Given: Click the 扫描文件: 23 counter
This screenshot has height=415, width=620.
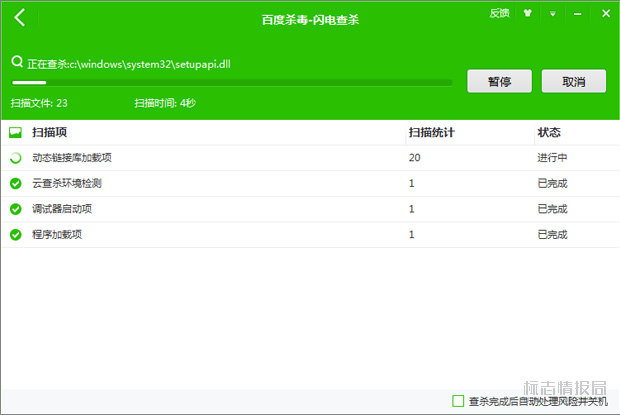Looking at the screenshot, I should [x=39, y=103].
